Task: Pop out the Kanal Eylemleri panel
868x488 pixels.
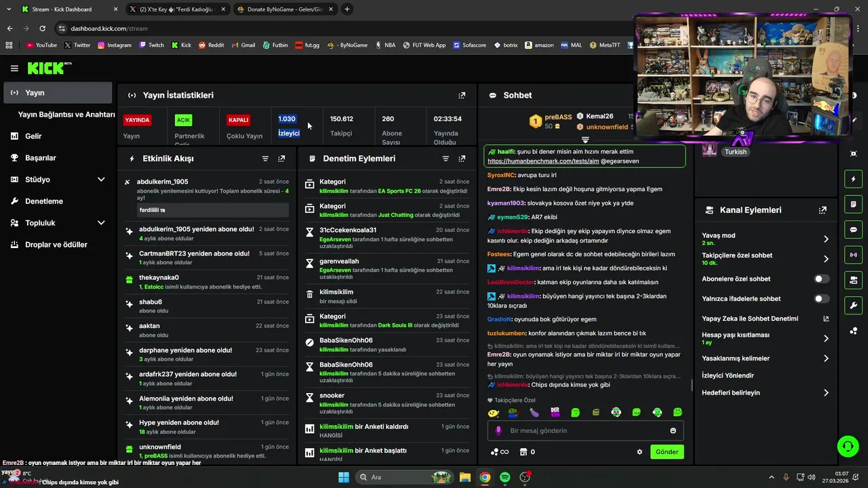Action: [x=823, y=210]
